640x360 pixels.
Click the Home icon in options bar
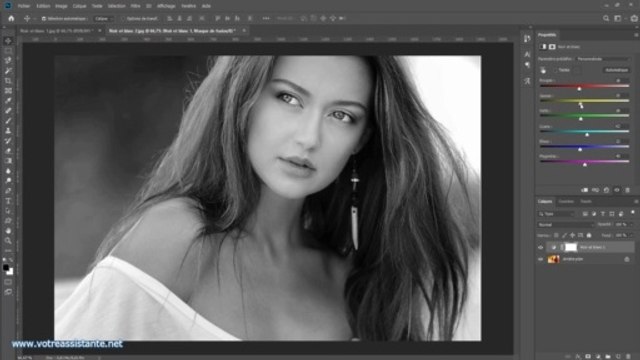[11, 18]
